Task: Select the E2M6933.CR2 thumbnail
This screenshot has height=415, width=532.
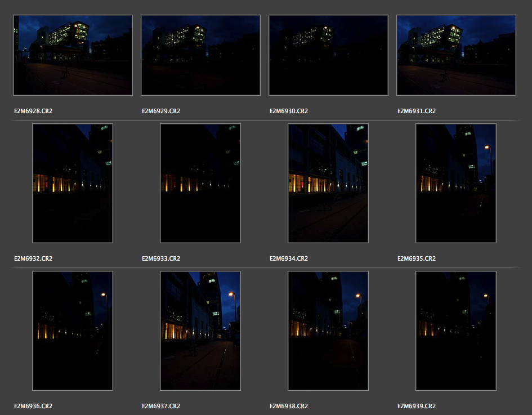Action: coord(200,183)
